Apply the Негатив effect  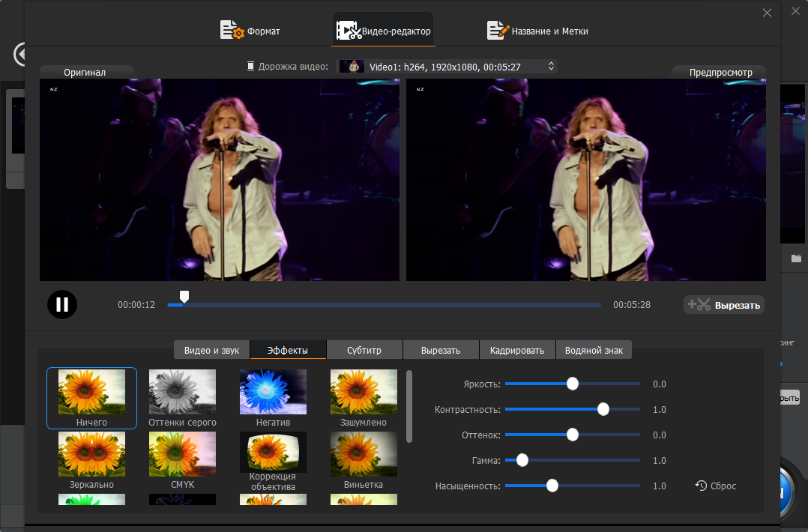273,398
